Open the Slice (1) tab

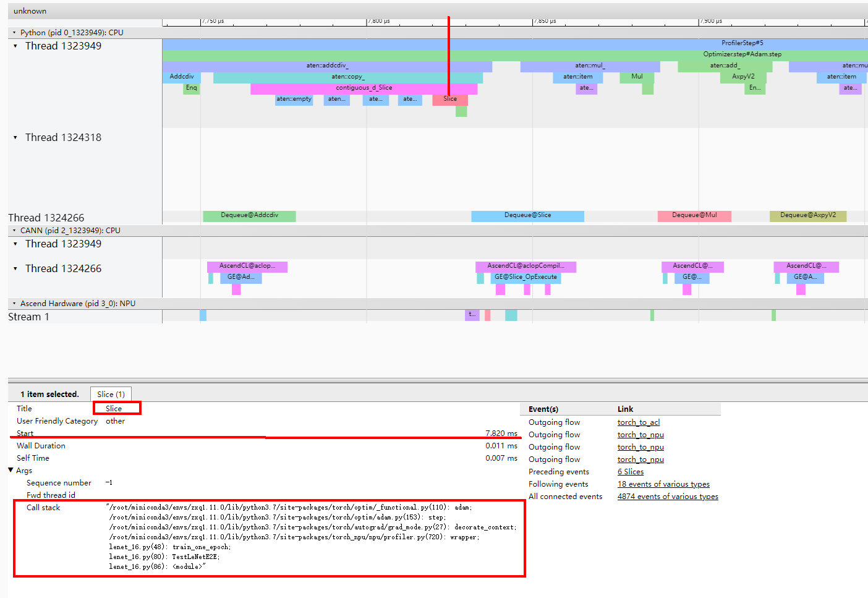(111, 394)
